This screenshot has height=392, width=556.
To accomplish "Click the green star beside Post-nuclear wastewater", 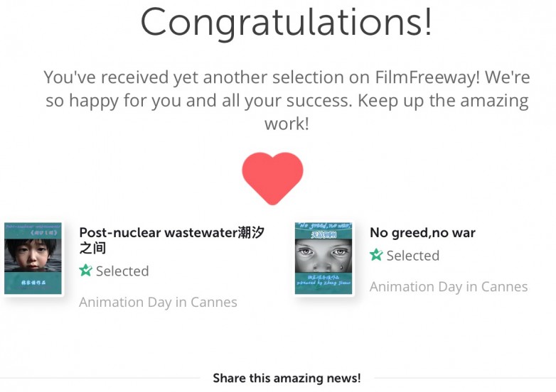I will 85,271.
